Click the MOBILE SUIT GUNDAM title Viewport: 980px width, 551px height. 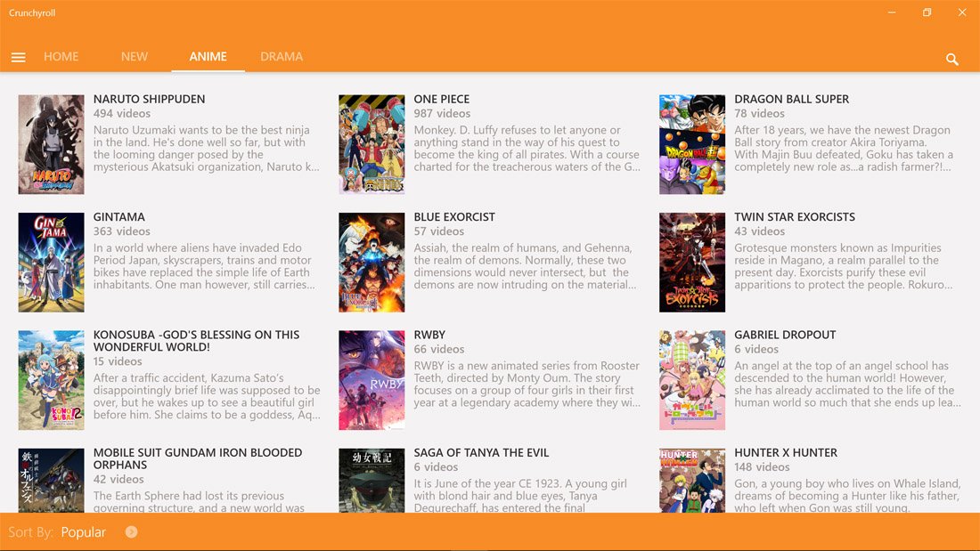tap(198, 458)
